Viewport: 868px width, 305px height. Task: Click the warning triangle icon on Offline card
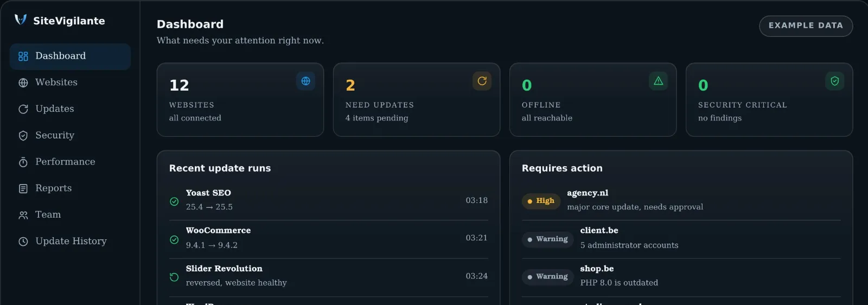658,81
